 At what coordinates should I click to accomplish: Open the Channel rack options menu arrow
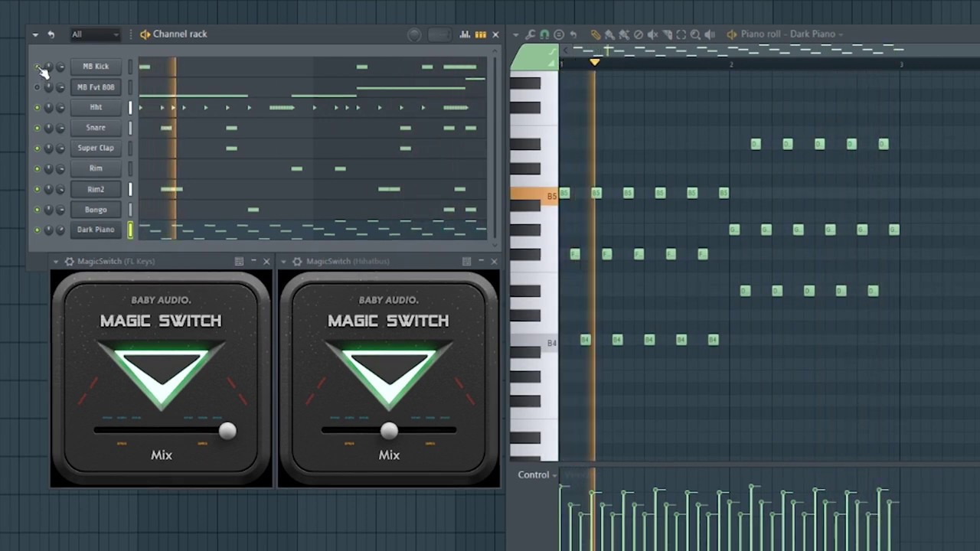point(35,34)
